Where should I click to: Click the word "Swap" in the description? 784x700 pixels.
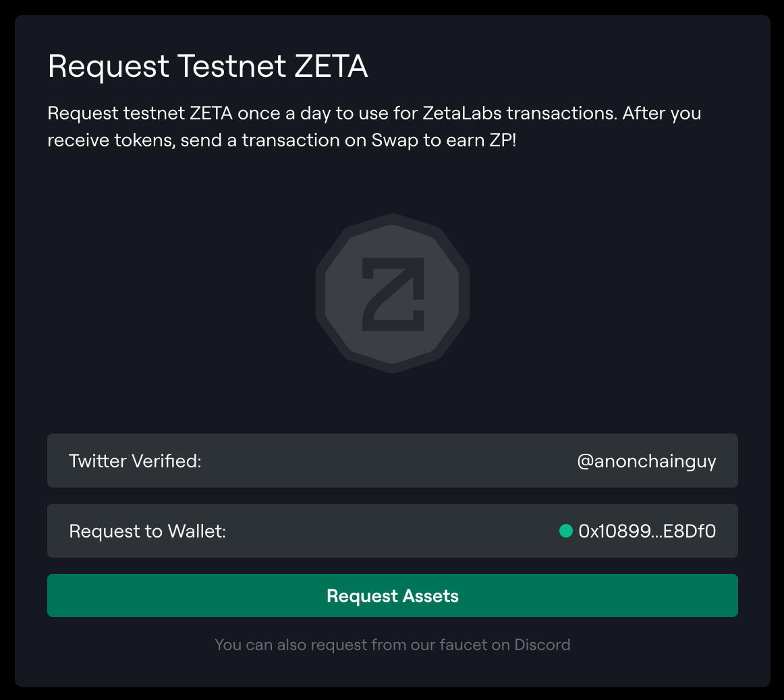pyautogui.click(x=394, y=140)
